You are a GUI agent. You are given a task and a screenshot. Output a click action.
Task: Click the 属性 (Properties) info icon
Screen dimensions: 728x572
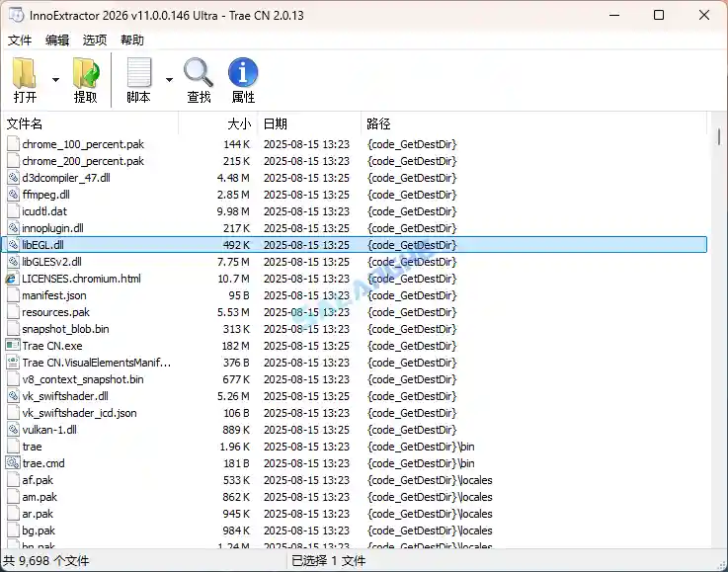click(x=243, y=72)
